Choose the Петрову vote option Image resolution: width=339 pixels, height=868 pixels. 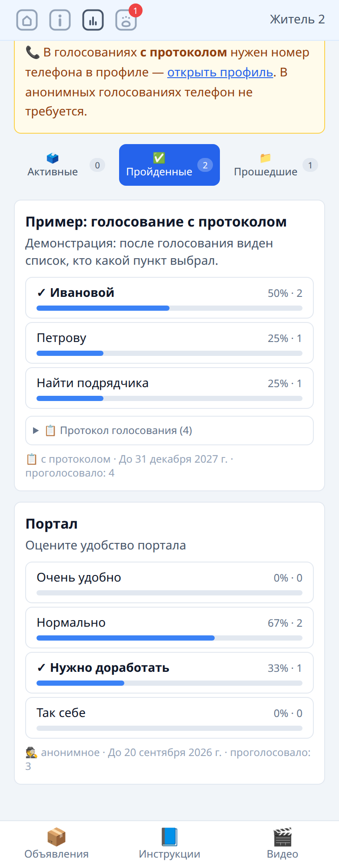(169, 343)
